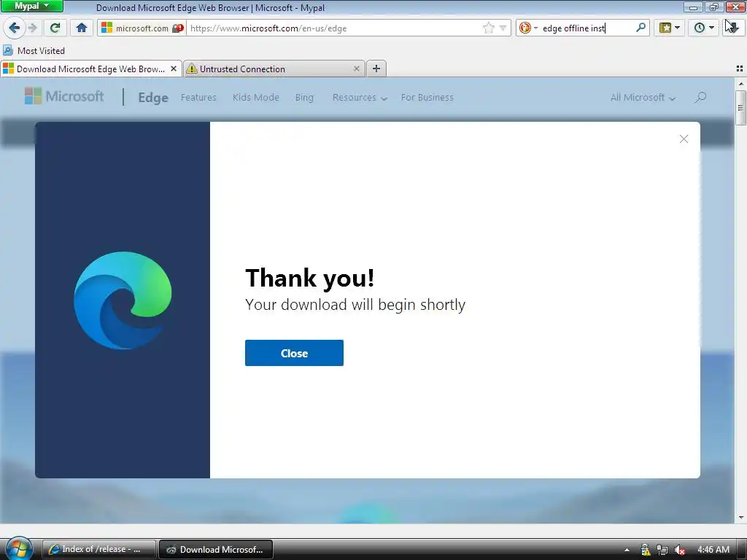Open the Mypal application menu button
This screenshot has width=747, height=560.
click(31, 6)
